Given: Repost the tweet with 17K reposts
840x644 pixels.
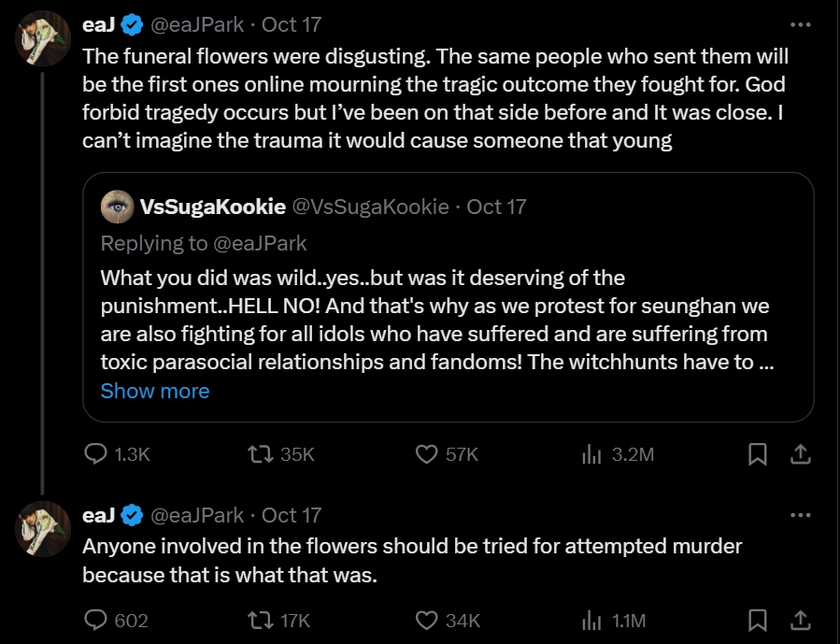Looking at the screenshot, I should (260, 620).
